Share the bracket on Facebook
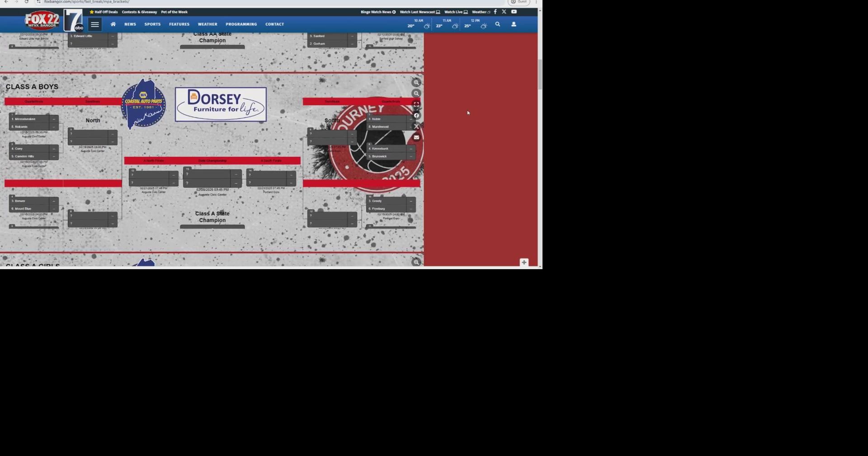The height and width of the screenshot is (456, 868). (416, 115)
